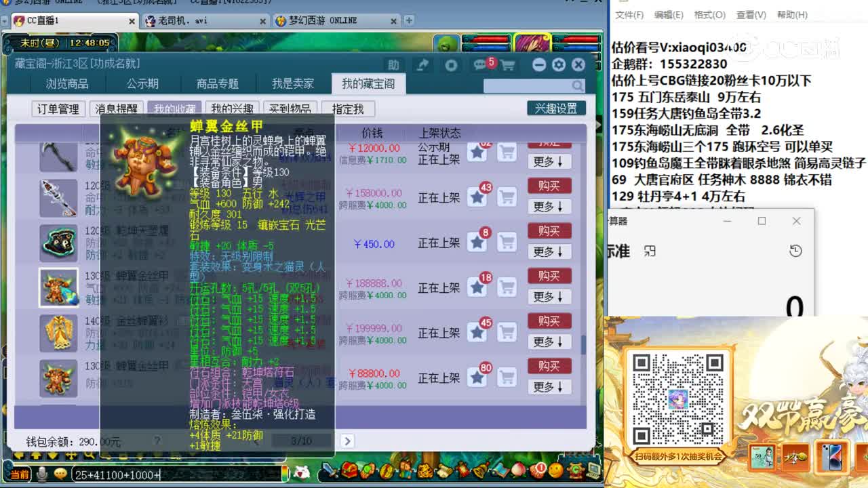This screenshot has height=488, width=868.
Task: Open gear settings in treasure pavilion header
Action: [x=559, y=65]
